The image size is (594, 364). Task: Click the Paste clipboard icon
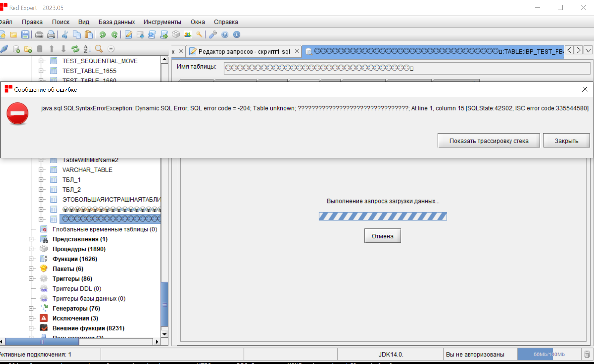[x=88, y=35]
